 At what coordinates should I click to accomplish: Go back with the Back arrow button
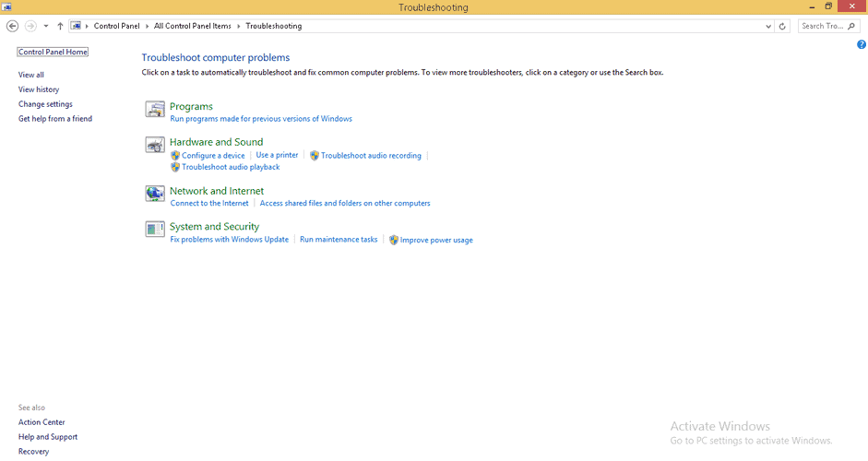click(x=12, y=26)
